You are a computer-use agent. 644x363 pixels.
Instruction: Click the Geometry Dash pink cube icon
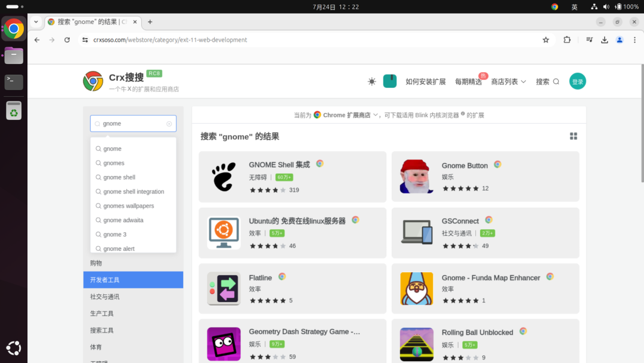(224, 344)
